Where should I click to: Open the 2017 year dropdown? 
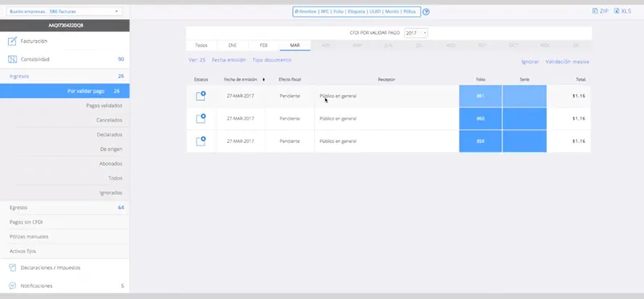pos(415,33)
